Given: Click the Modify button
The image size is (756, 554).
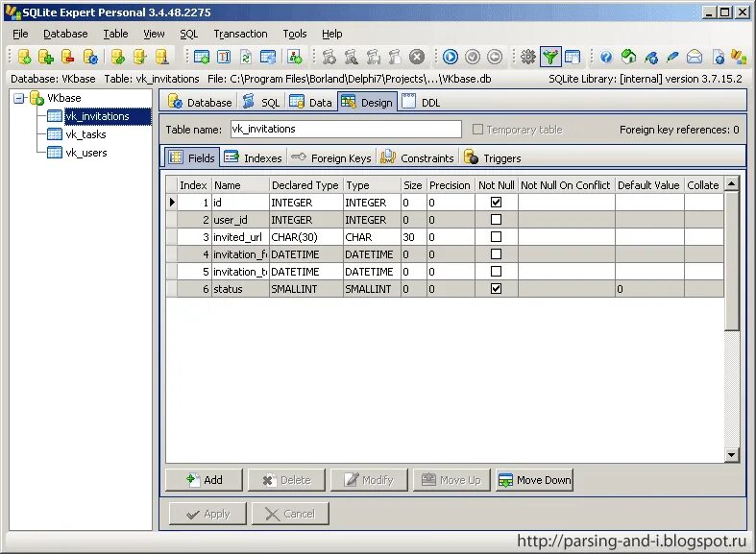Looking at the screenshot, I should (x=369, y=480).
